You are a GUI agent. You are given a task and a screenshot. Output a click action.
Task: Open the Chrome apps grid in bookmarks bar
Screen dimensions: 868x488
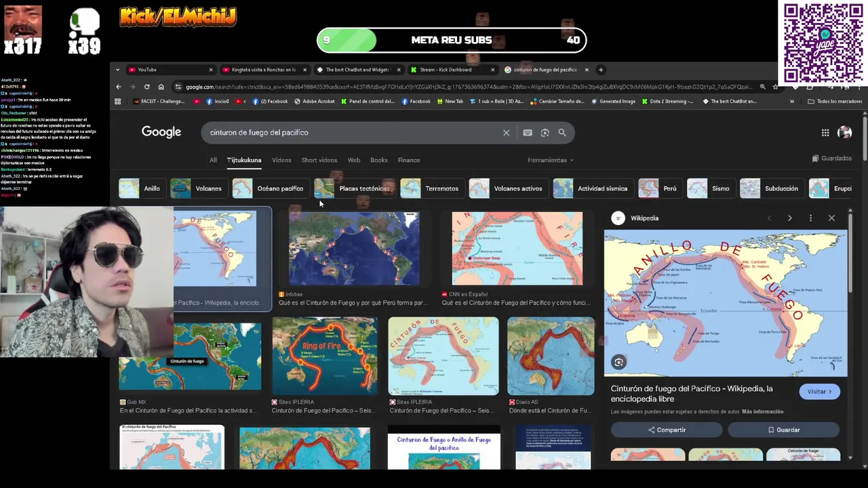pyautogui.click(x=117, y=102)
